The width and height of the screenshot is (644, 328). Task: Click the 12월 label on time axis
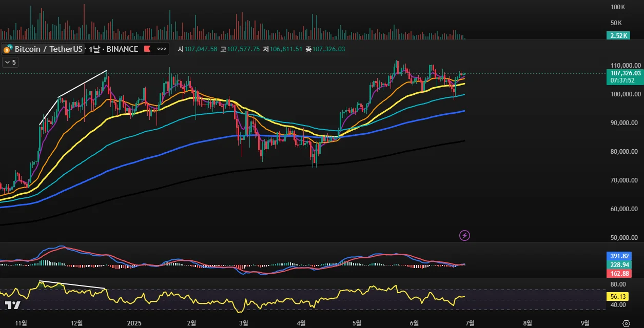click(77, 323)
